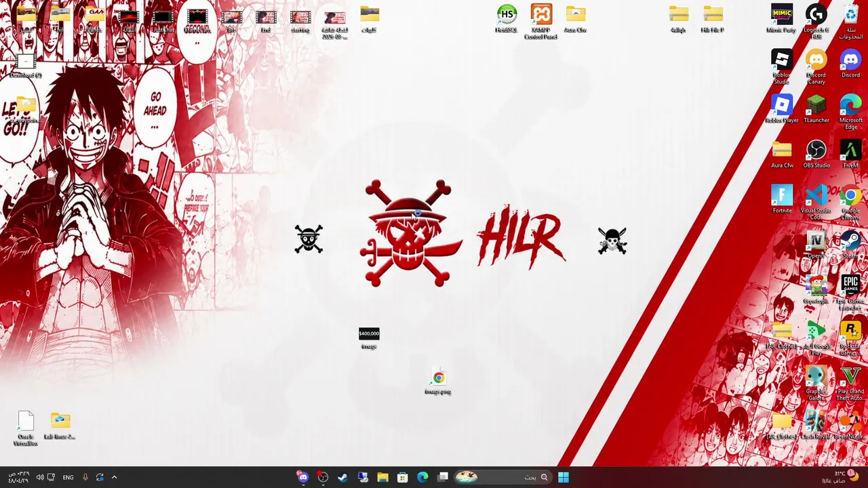The width and height of the screenshot is (868, 488).
Task: Open Microsoft Store from the taskbar
Action: point(402,477)
